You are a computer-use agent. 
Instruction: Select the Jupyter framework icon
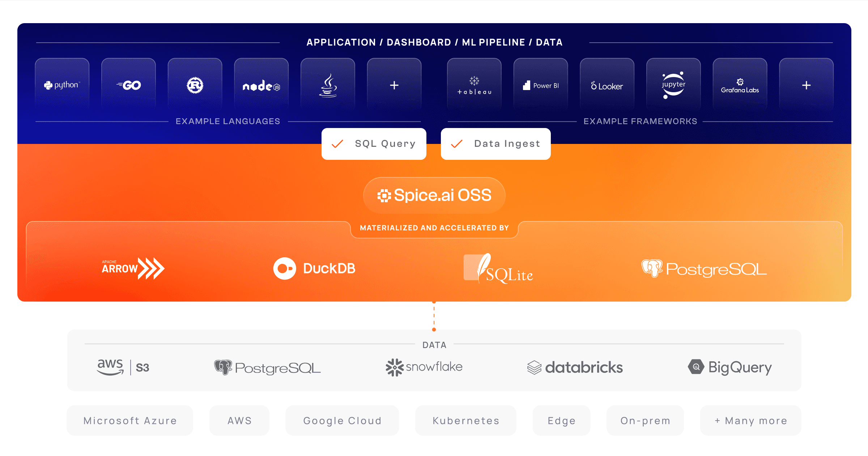tap(673, 85)
